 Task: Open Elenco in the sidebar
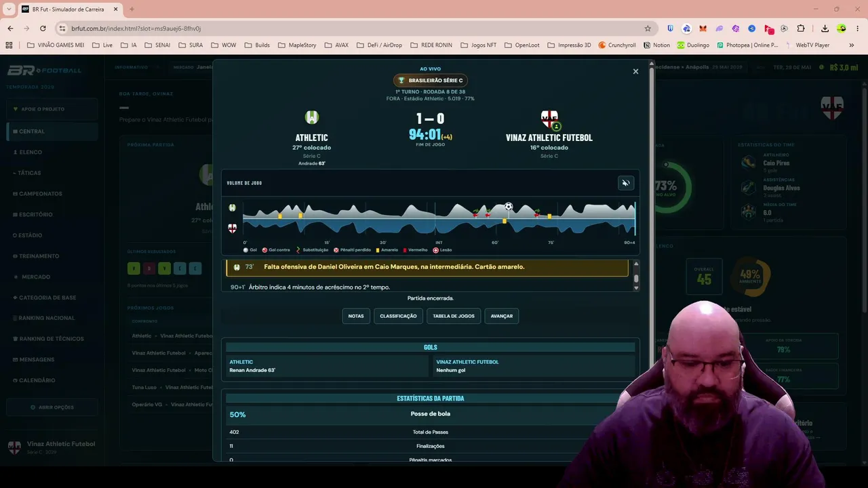click(52, 152)
